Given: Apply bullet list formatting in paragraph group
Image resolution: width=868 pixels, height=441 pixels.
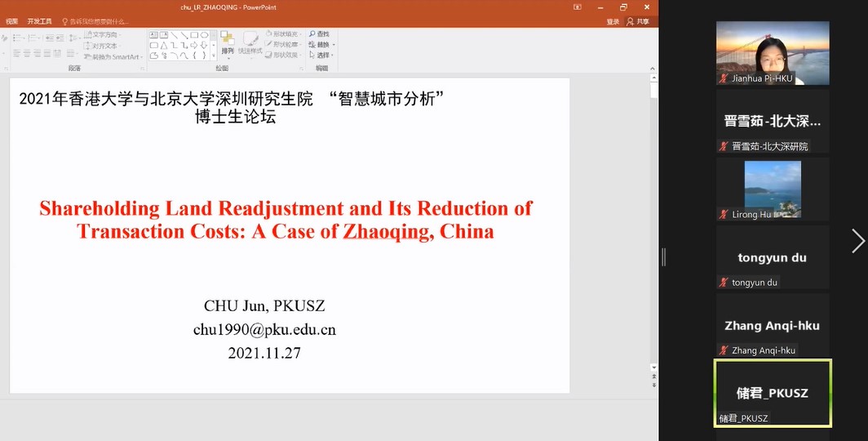Looking at the screenshot, I should pyautogui.click(x=19, y=38).
